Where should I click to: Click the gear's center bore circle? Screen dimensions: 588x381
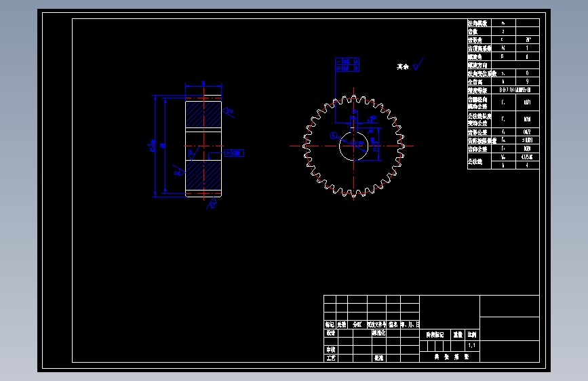pyautogui.click(x=353, y=146)
